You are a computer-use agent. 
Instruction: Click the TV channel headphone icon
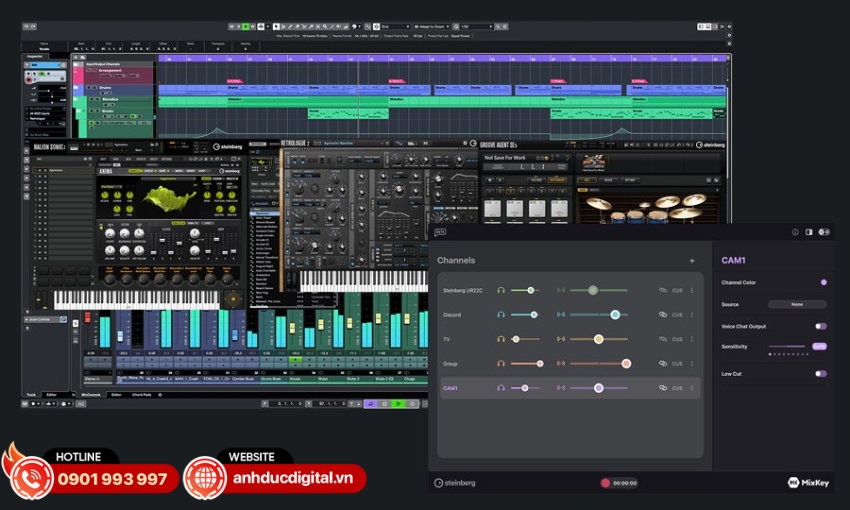[x=501, y=339]
